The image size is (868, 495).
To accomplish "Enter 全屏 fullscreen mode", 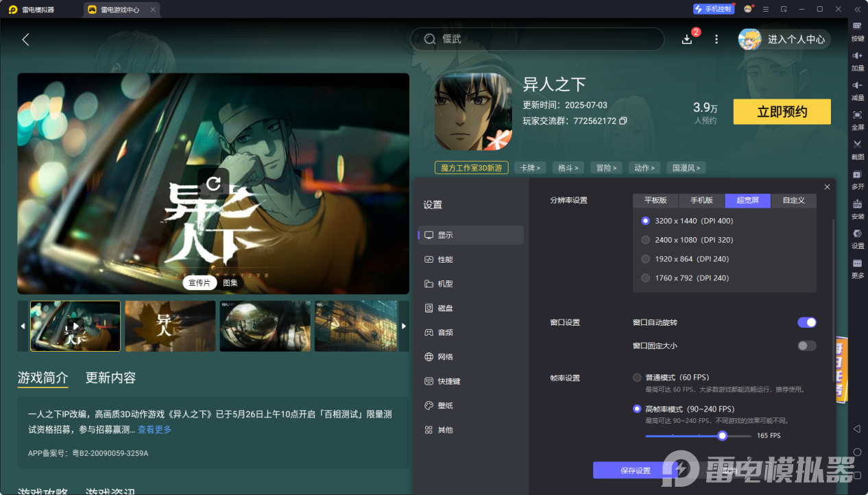I will 857,119.
